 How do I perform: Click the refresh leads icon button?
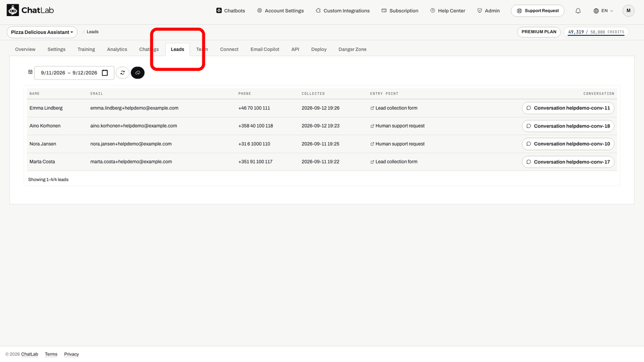(122, 72)
